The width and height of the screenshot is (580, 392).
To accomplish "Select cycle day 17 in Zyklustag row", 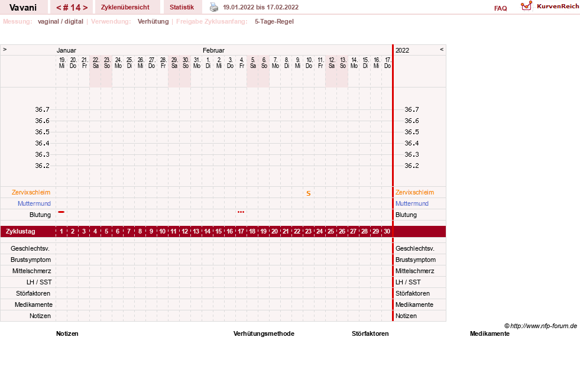I will 241,232.
